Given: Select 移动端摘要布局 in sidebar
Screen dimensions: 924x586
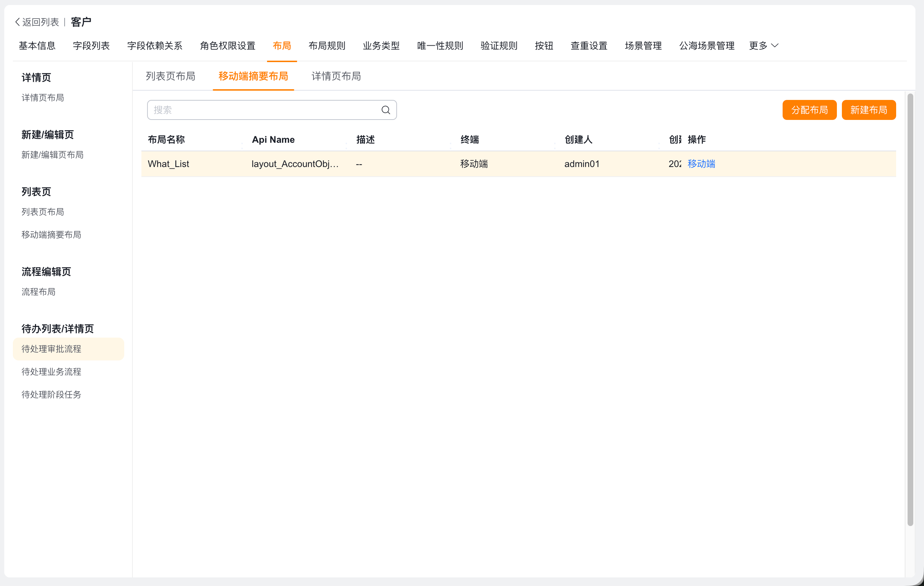Looking at the screenshot, I should (51, 235).
